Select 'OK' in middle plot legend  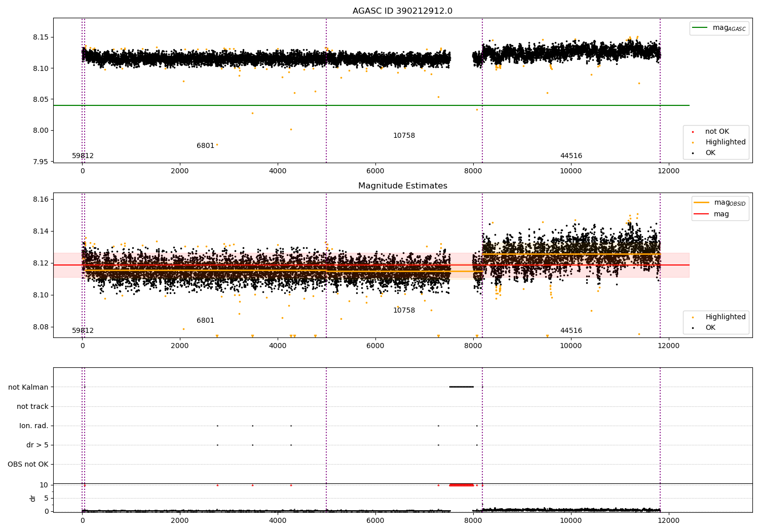704,328
